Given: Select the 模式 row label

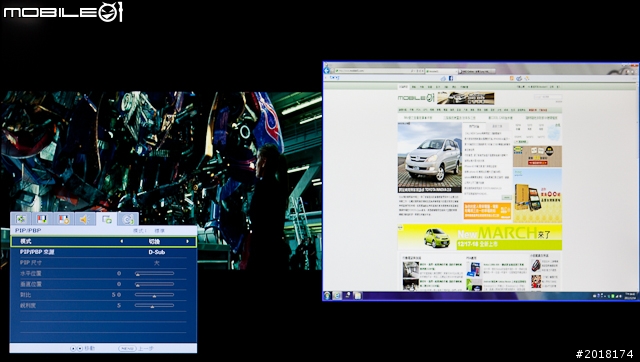Looking at the screenshot, I should (x=26, y=242).
